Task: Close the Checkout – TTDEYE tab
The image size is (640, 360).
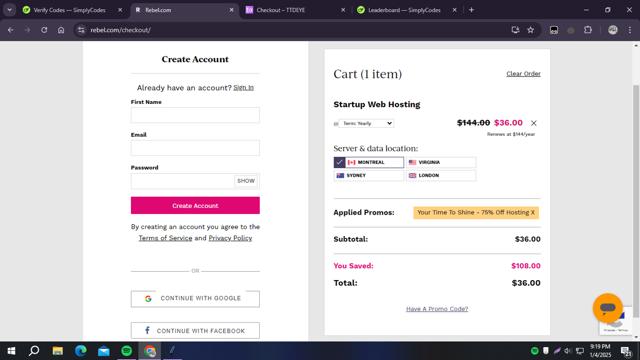Action: (343, 10)
